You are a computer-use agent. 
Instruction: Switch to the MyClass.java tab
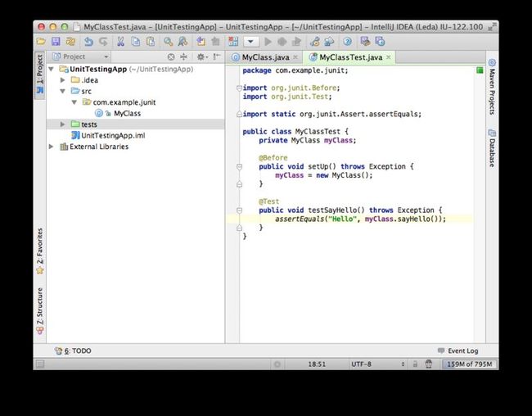pos(265,57)
